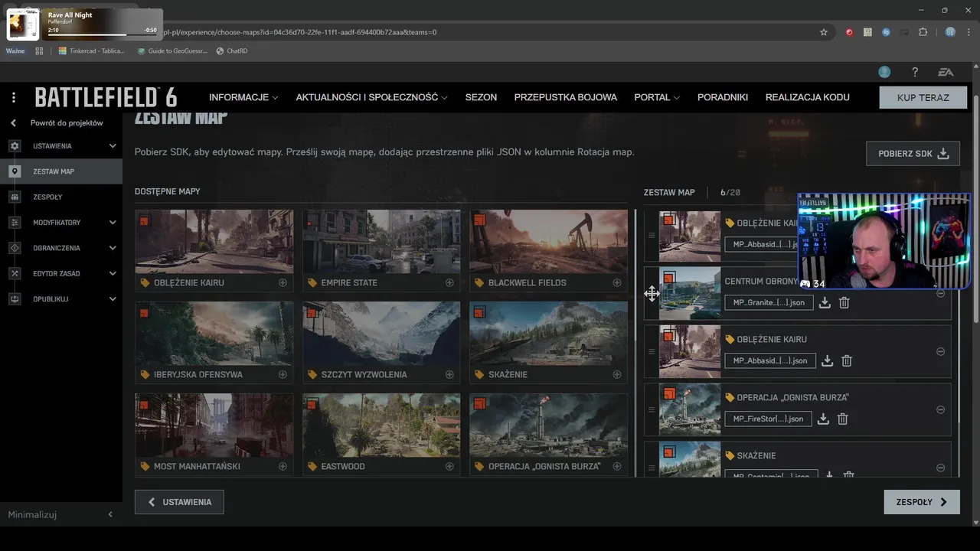980x551 pixels.
Task: Open the EA logo menu
Action: pyautogui.click(x=946, y=72)
